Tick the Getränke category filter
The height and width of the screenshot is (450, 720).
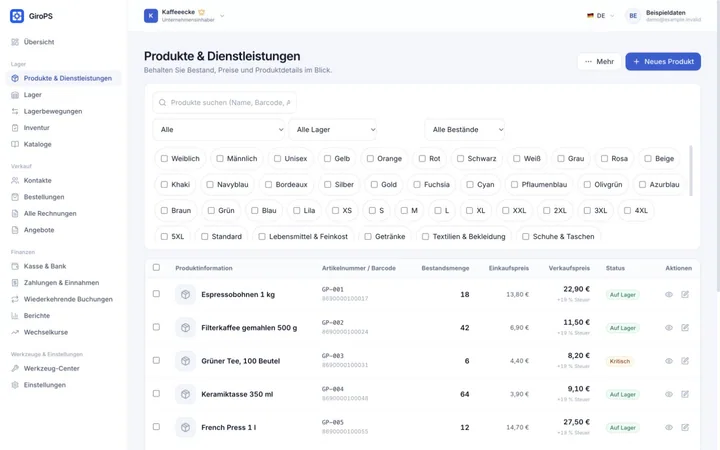point(368,236)
